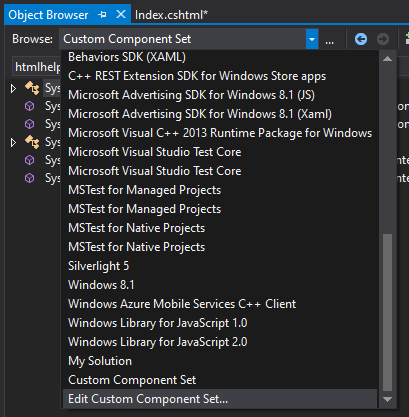Click the htmlhelp search input field
This screenshot has width=409, height=417.
point(37,67)
